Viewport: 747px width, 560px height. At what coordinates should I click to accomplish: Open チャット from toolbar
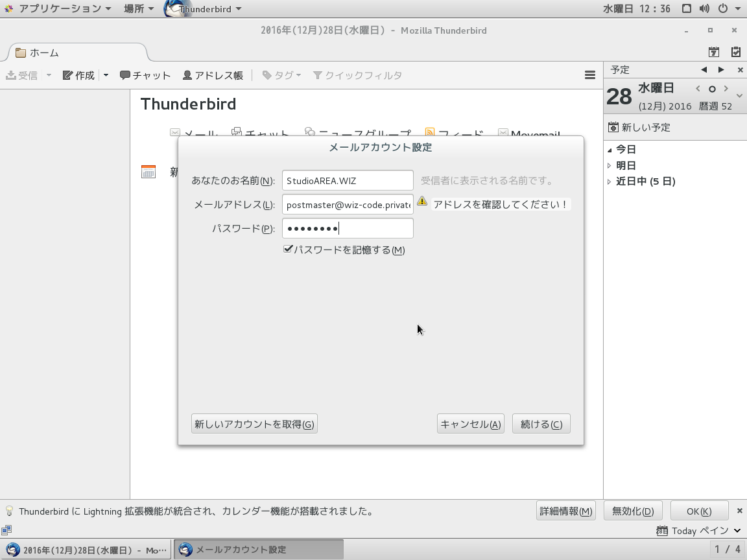(145, 75)
